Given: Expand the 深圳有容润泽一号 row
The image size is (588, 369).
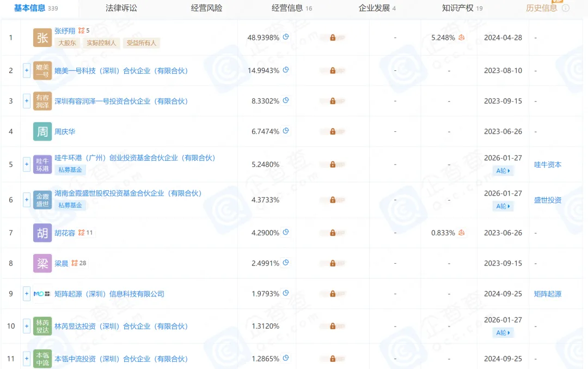Looking at the screenshot, I should (x=27, y=101).
